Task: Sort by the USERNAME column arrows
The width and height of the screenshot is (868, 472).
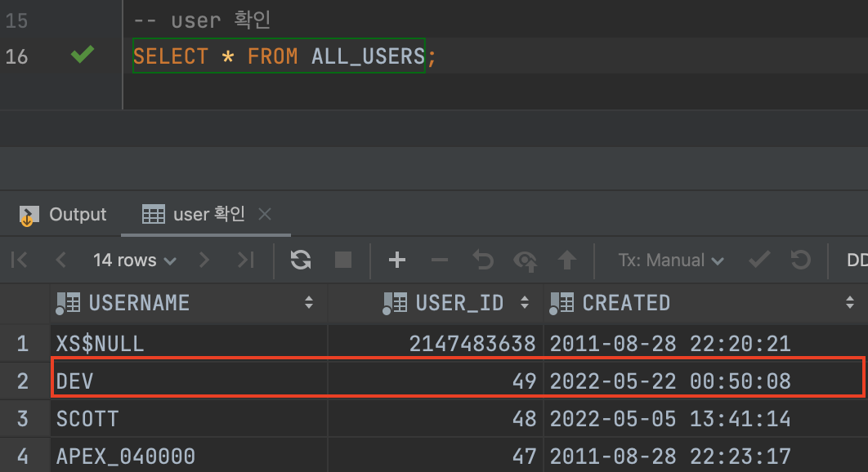Action: coord(309,302)
